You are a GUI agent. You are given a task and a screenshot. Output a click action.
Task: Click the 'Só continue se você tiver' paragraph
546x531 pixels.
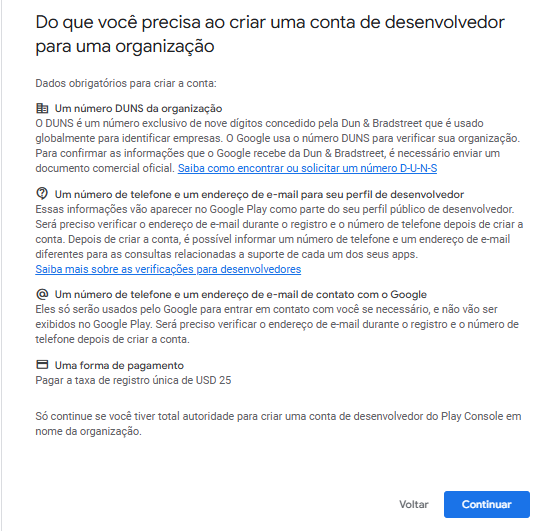(x=278, y=424)
